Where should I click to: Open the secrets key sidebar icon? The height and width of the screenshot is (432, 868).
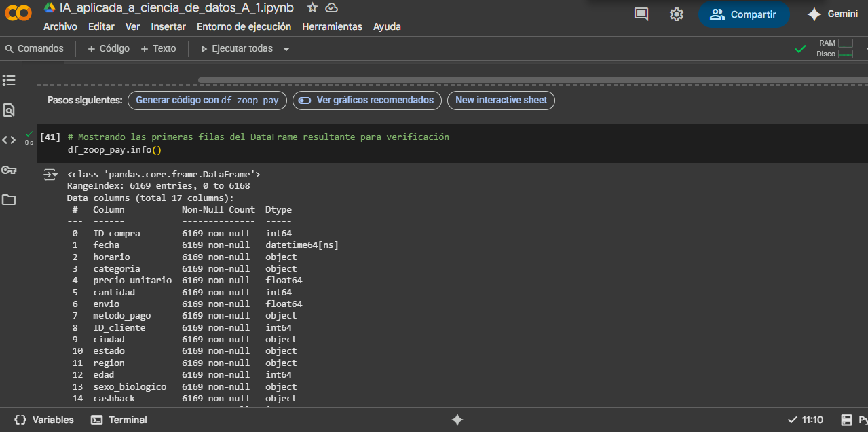click(9, 170)
